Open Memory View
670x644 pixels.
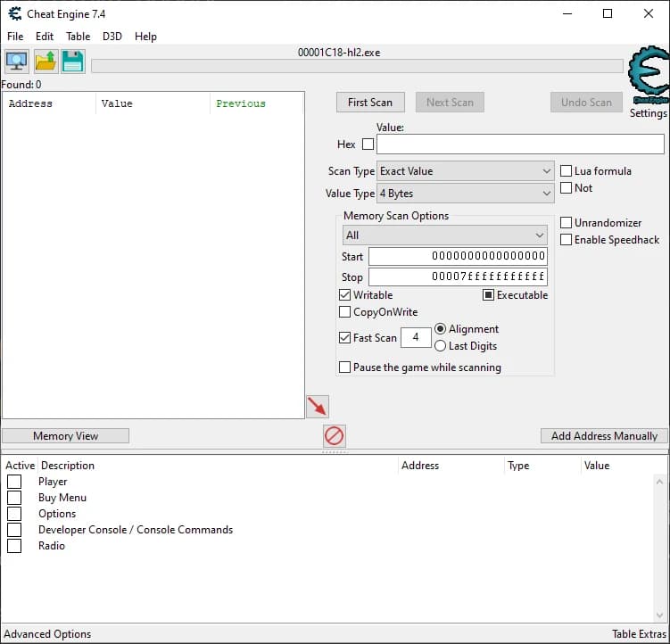point(65,436)
